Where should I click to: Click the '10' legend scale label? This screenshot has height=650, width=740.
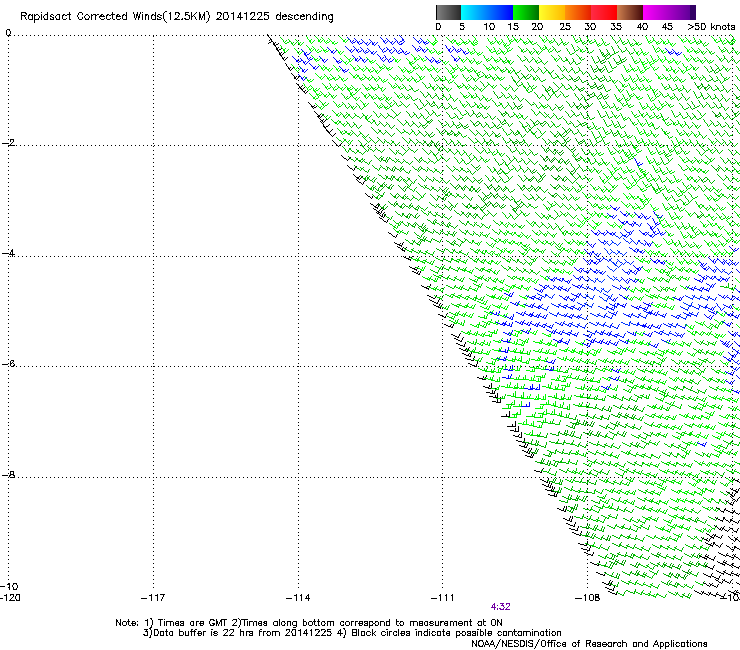coord(489,27)
